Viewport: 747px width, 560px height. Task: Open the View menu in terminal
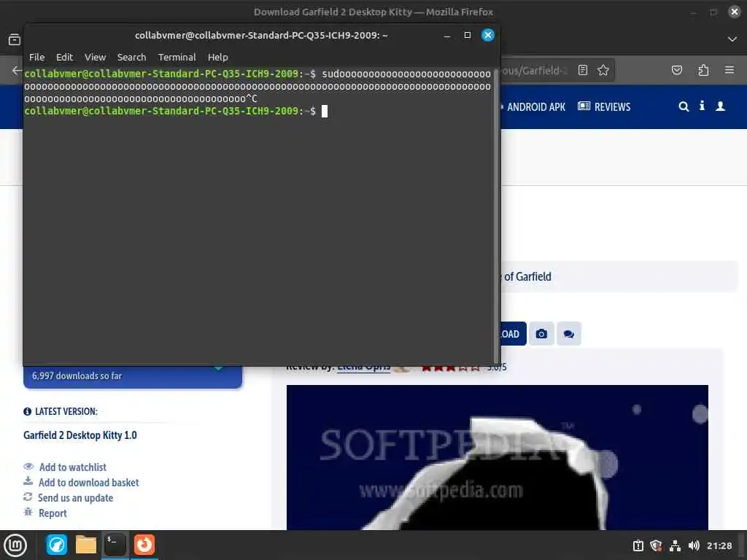(96, 57)
